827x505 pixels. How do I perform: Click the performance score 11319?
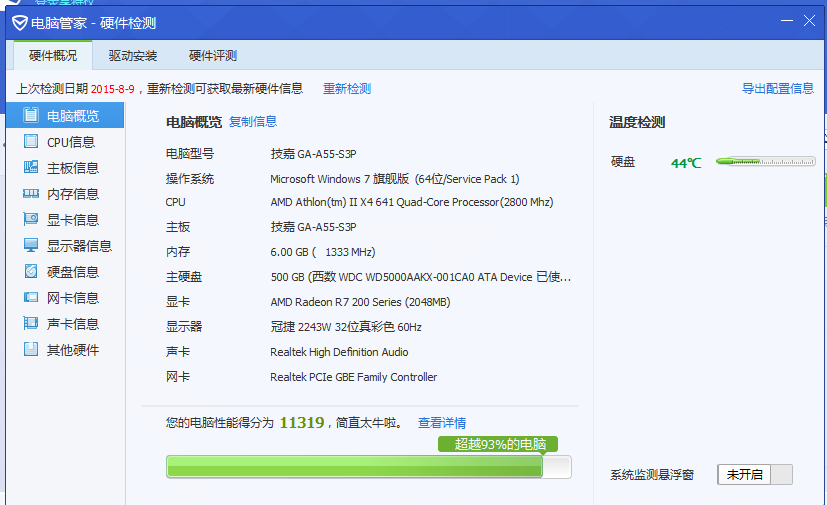pos(302,423)
